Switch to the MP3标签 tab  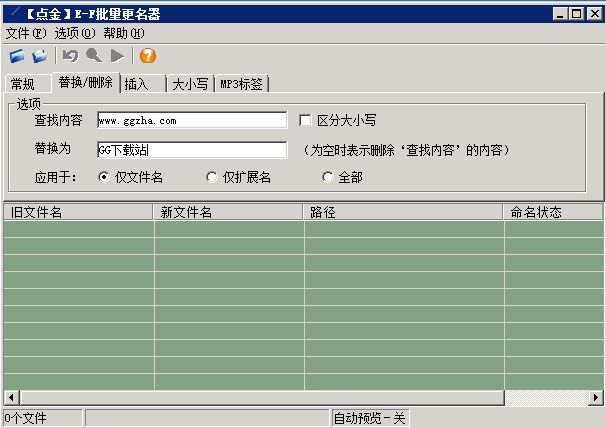point(242,84)
